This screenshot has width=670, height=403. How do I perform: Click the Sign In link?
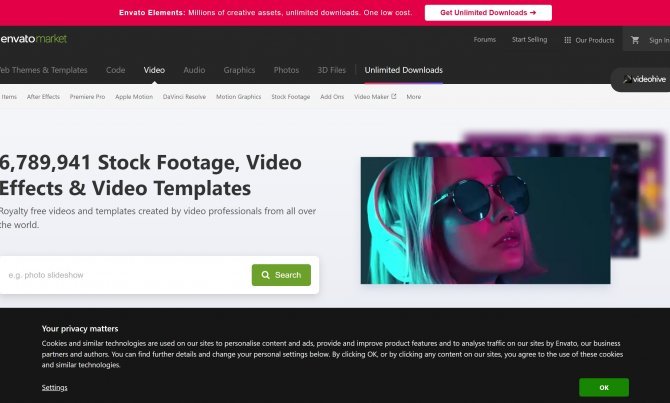(659, 40)
